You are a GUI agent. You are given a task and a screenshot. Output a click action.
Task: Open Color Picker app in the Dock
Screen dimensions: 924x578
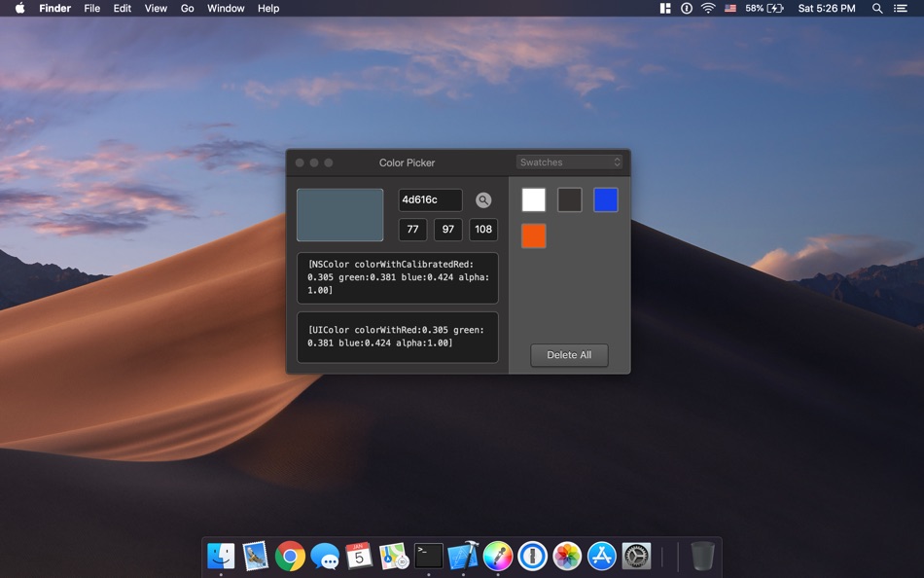coord(498,556)
